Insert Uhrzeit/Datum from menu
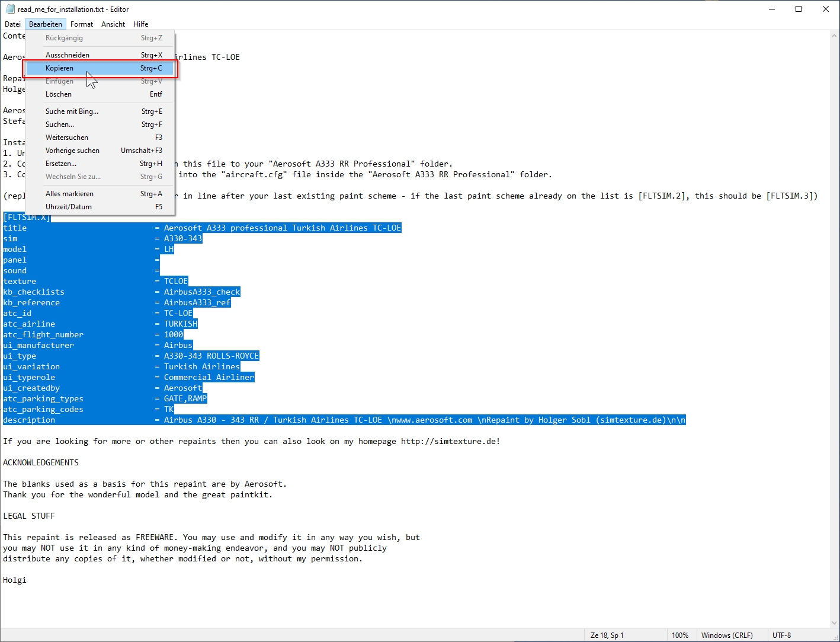 (69, 207)
